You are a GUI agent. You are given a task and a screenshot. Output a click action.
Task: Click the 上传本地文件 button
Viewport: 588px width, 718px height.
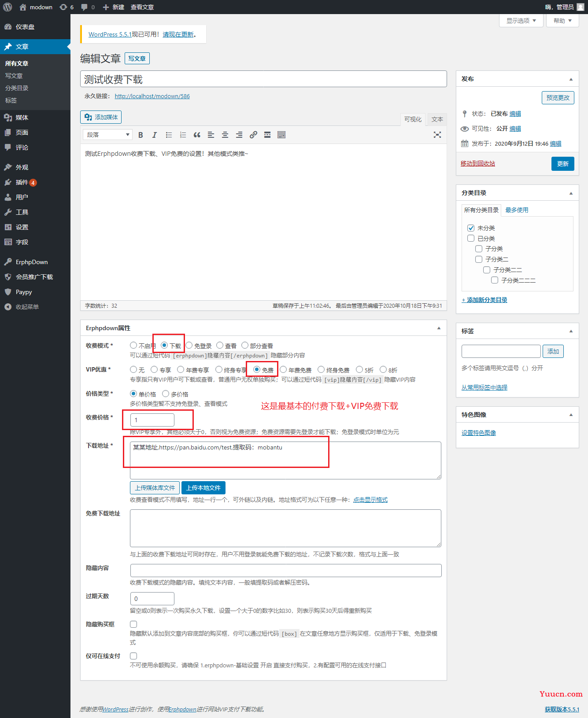203,488
